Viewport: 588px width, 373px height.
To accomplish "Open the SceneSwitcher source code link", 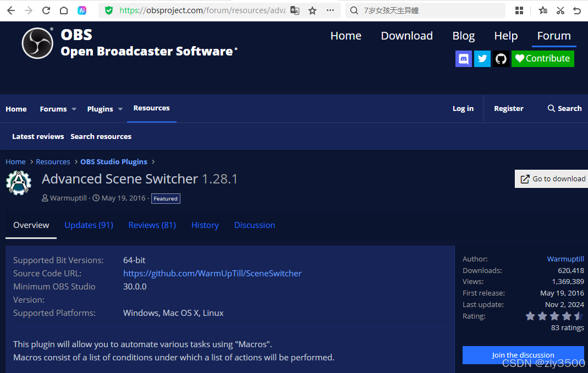I will (x=212, y=273).
